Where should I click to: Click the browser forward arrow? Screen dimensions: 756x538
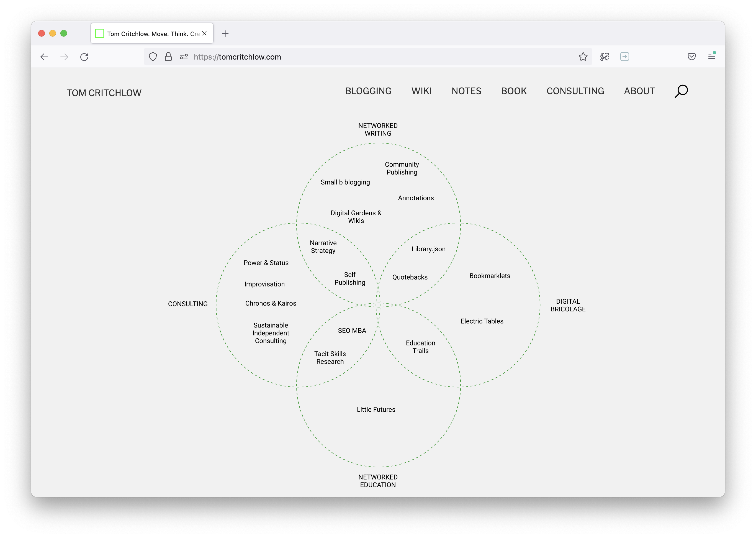point(64,57)
